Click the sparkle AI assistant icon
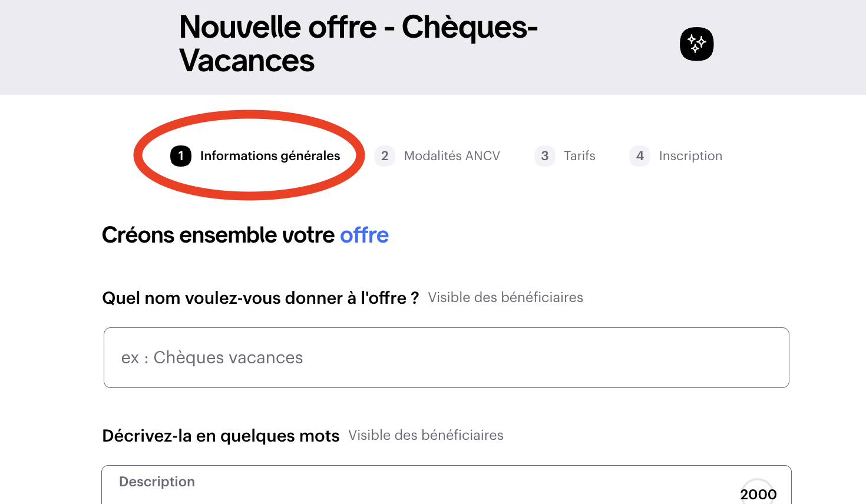The height and width of the screenshot is (504, 866). point(696,44)
